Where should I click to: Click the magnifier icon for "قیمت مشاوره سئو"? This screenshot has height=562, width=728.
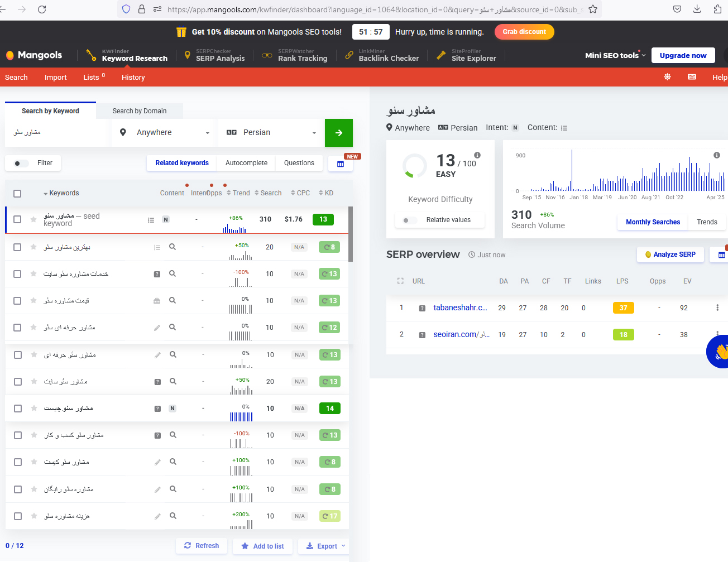point(173,300)
